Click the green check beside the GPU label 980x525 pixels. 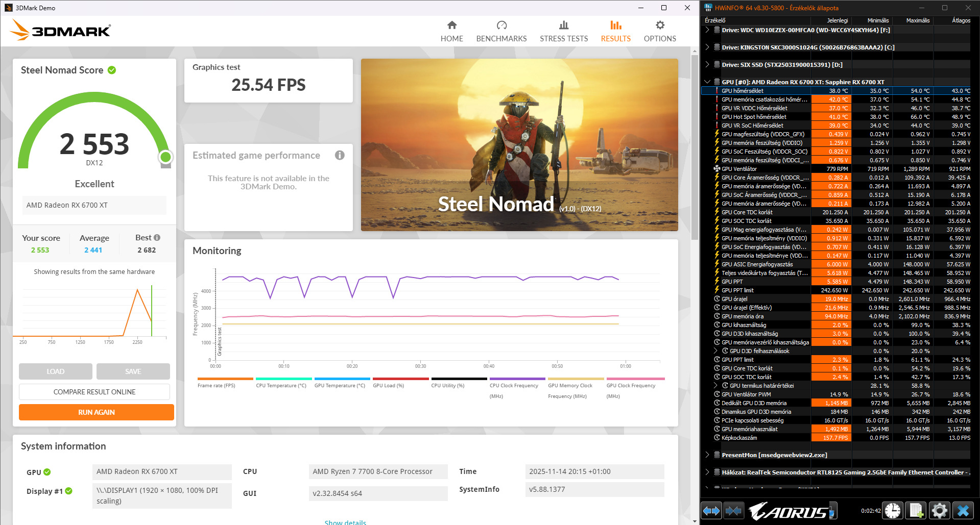tap(47, 472)
